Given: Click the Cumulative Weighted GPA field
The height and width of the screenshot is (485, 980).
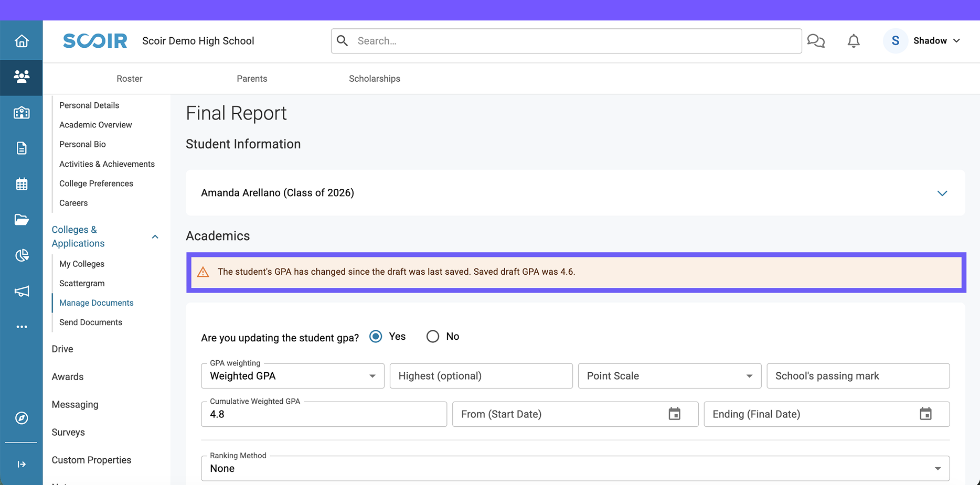Looking at the screenshot, I should (324, 414).
